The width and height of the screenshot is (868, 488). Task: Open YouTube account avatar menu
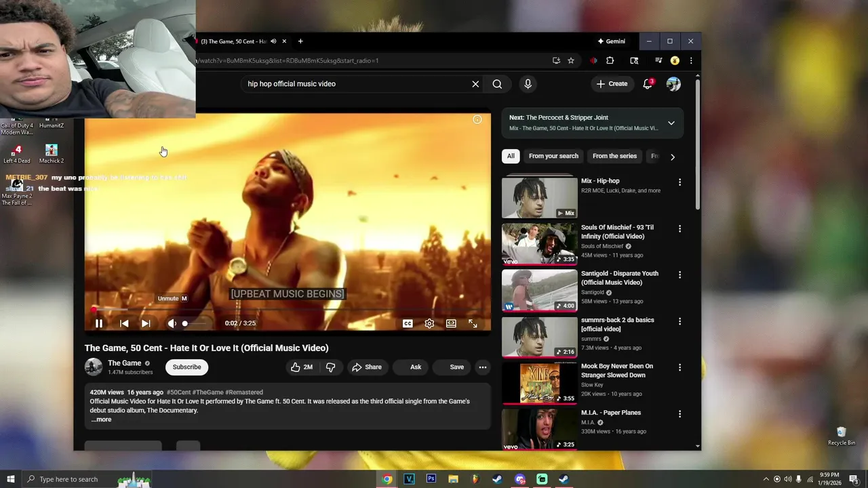click(x=673, y=84)
